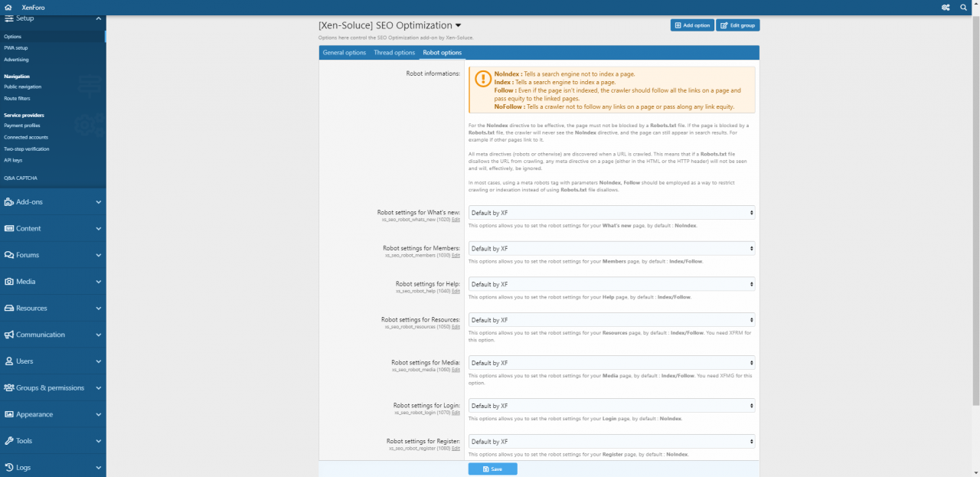This screenshot has width=980, height=477.
Task: Open Two-step verification in sidebar
Action: pos(52,149)
